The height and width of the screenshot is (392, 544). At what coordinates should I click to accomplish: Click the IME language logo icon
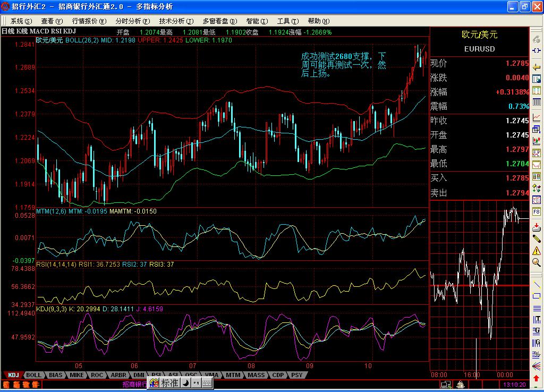(x=155, y=383)
